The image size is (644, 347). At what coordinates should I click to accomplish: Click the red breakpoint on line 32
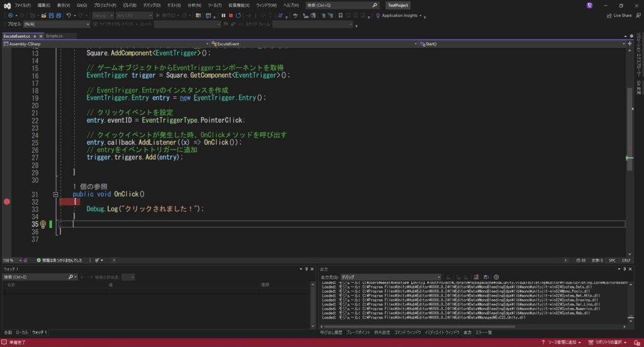click(x=6, y=202)
